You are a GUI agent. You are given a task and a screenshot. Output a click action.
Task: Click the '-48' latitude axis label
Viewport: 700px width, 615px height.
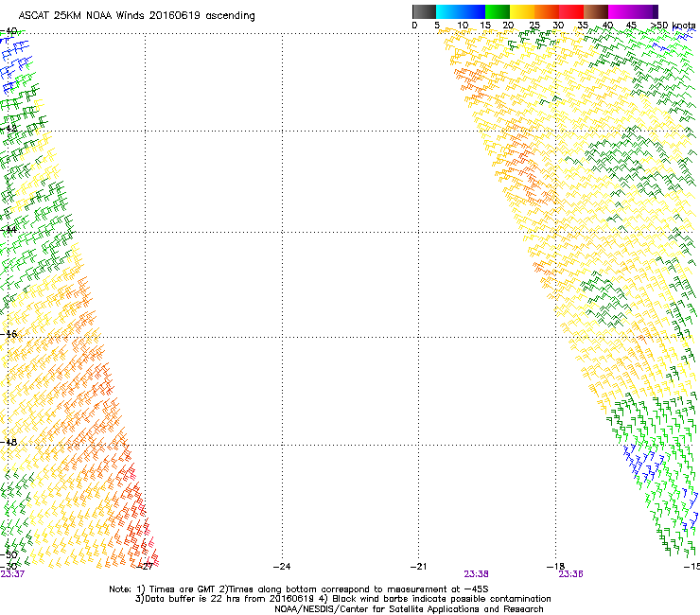click(x=9, y=442)
